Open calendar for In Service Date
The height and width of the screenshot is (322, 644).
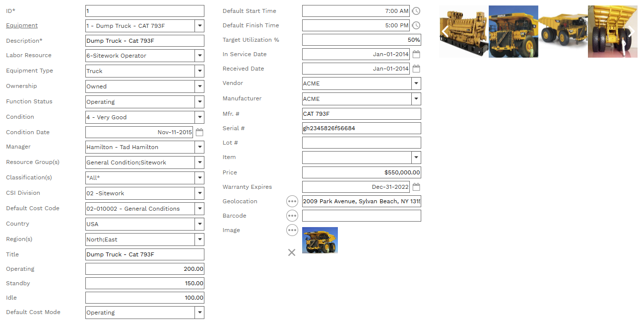point(416,54)
